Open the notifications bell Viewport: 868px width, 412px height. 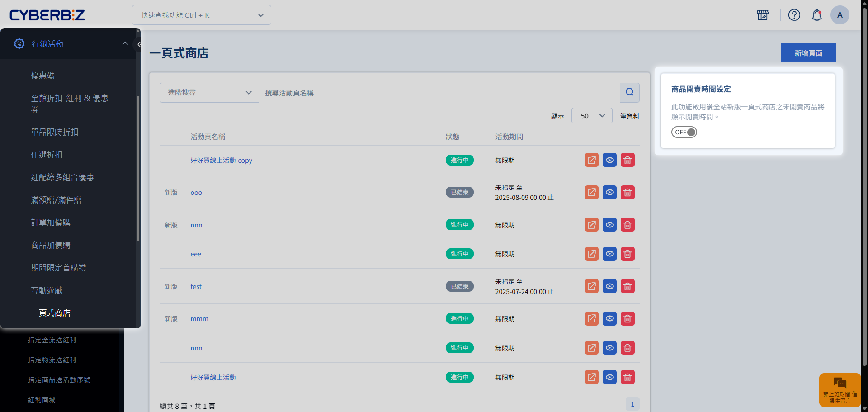tap(816, 15)
